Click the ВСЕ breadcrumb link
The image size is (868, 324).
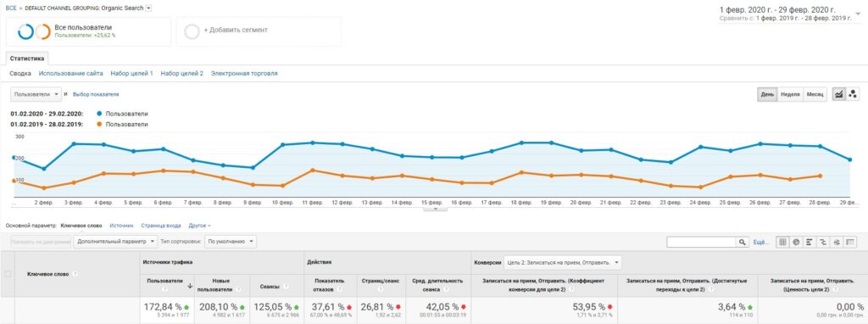click(x=11, y=8)
